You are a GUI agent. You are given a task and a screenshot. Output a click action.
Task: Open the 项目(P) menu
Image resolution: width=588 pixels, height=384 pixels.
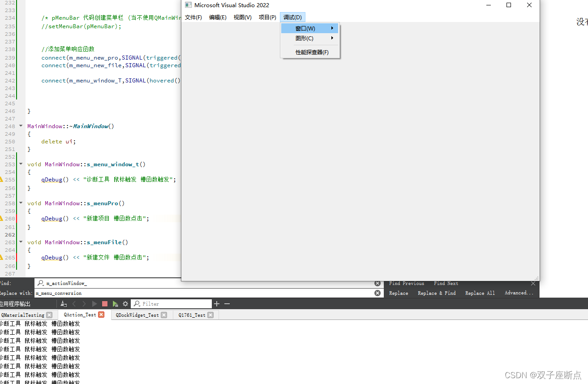267,17
